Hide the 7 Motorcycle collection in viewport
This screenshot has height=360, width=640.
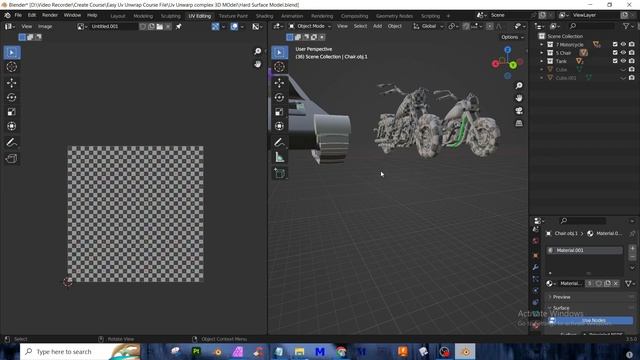point(623,44)
